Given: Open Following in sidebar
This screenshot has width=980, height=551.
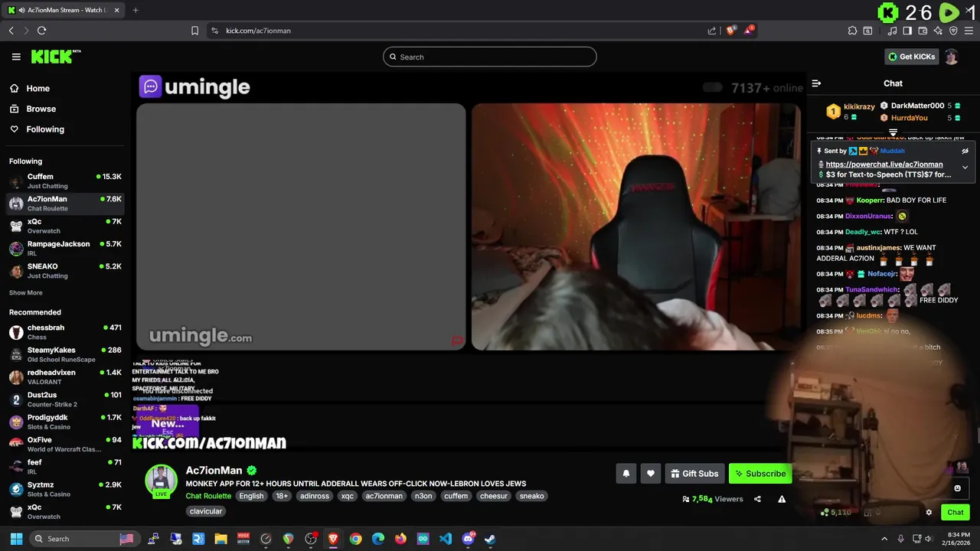Looking at the screenshot, I should pos(45,129).
